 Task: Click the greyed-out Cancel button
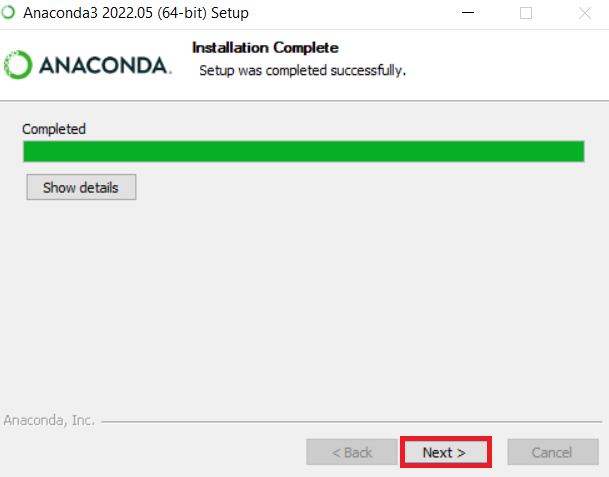(x=553, y=452)
